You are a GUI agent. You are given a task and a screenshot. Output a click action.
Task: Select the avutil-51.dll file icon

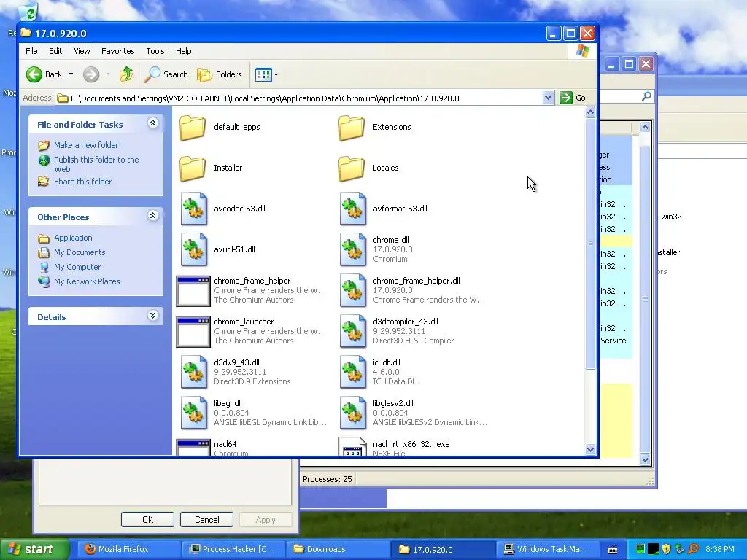coord(193,249)
